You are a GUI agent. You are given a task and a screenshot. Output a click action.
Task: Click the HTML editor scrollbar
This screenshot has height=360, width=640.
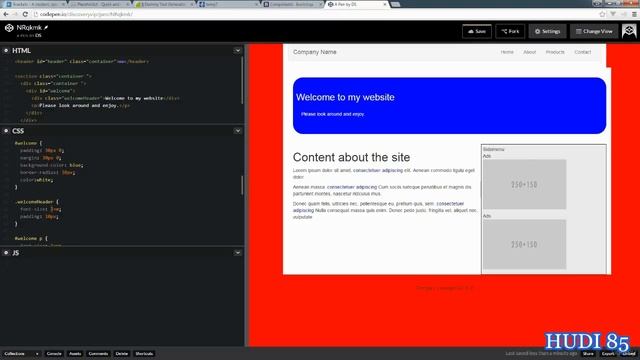[x=242, y=80]
